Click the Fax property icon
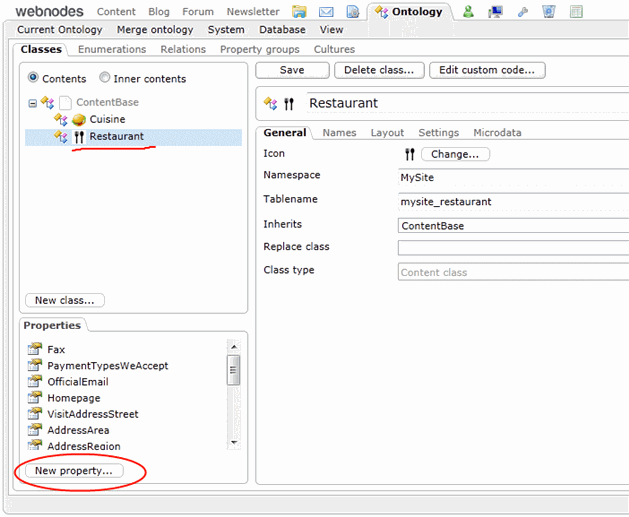629x517 pixels. (34, 350)
